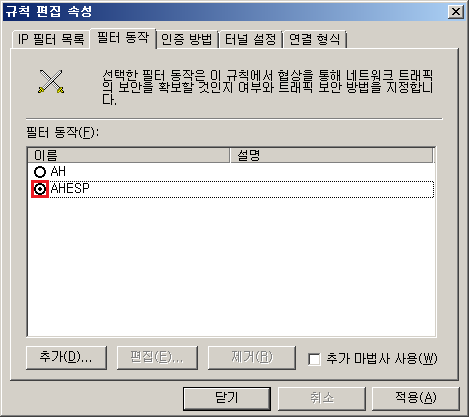
Task: Switch to the IP 필터 목록 tab
Action: (x=51, y=39)
